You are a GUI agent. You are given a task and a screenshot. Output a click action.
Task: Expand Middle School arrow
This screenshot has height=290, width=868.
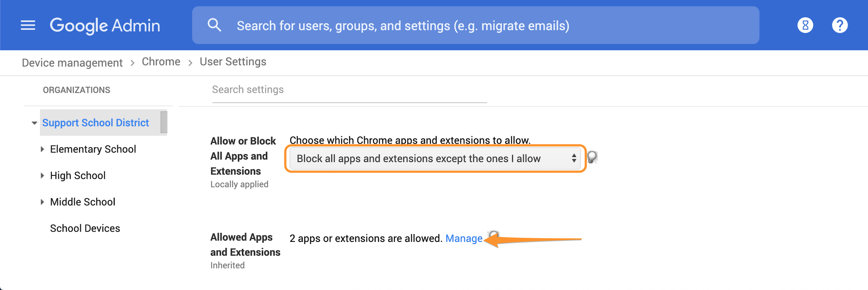point(42,202)
